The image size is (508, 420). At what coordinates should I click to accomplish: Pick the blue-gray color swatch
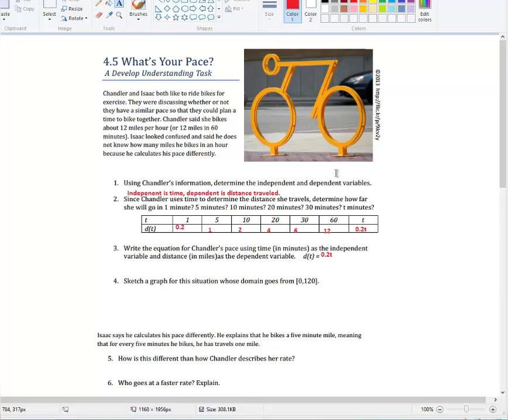pyautogui.click(x=401, y=9)
